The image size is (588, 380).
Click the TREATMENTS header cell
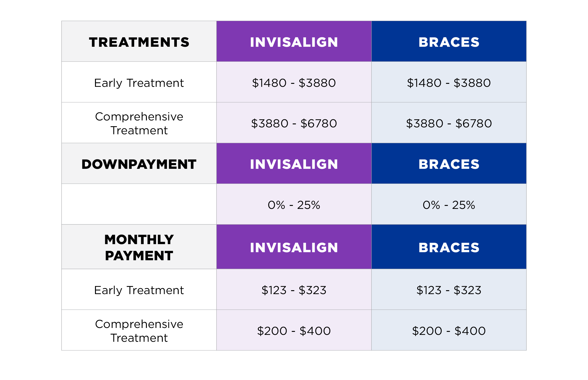pos(139,41)
